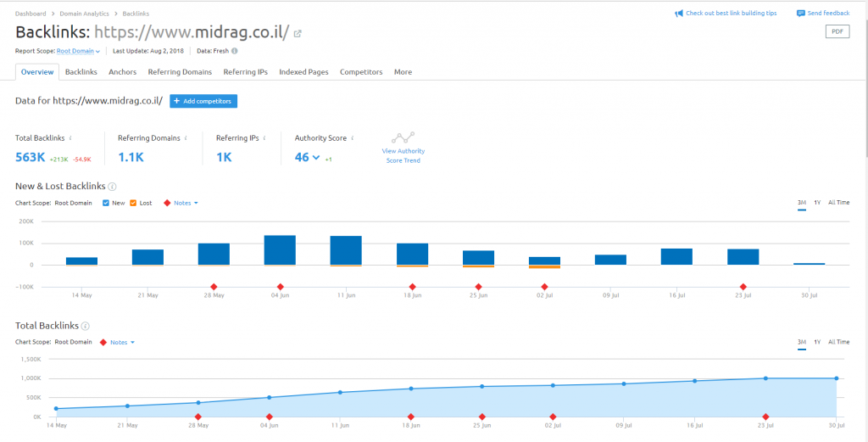The image size is (868, 442).
Task: Open the Anchors tab
Action: click(x=122, y=72)
